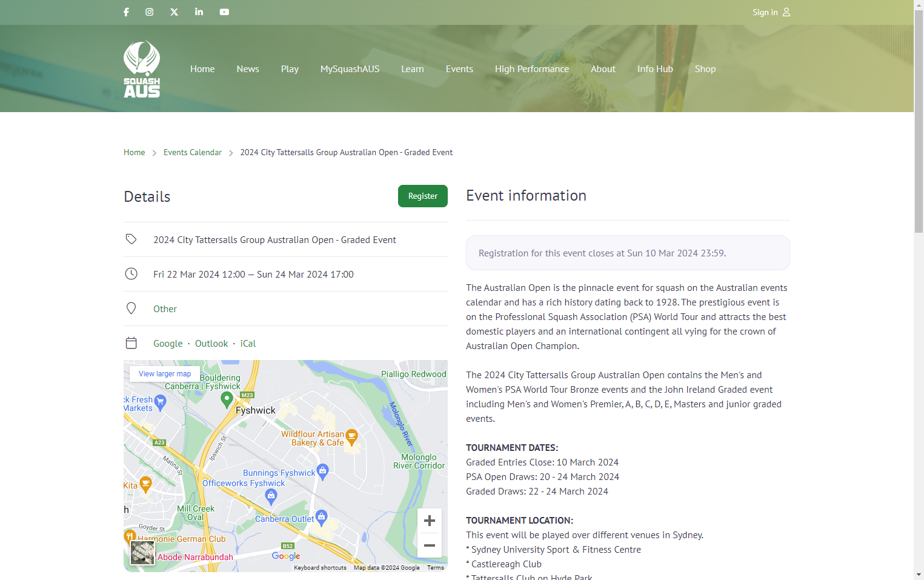Click the Wildflour Artisan Bakery map pin
This screenshot has width=924, height=580.
351,437
